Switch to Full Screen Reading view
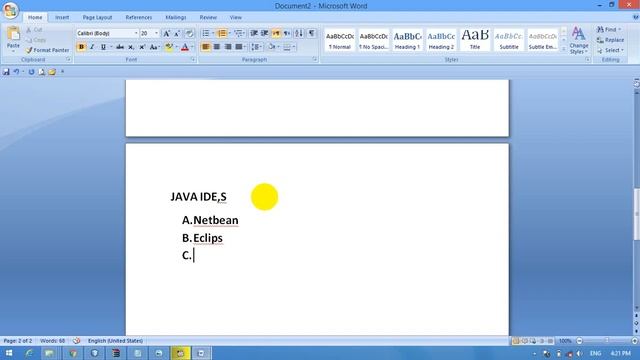Image resolution: width=640 pixels, height=360 pixels. (x=524, y=341)
